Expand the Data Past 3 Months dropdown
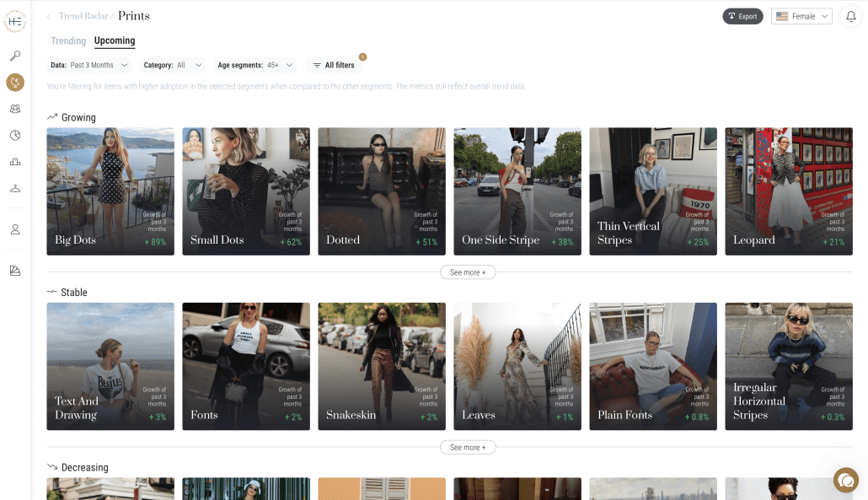 [89, 65]
